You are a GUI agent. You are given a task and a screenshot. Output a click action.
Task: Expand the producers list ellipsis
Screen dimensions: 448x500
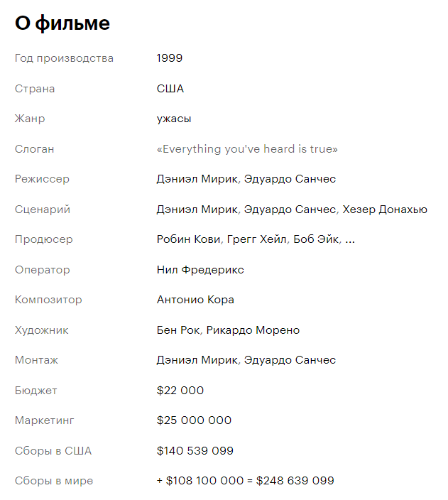[x=349, y=239]
